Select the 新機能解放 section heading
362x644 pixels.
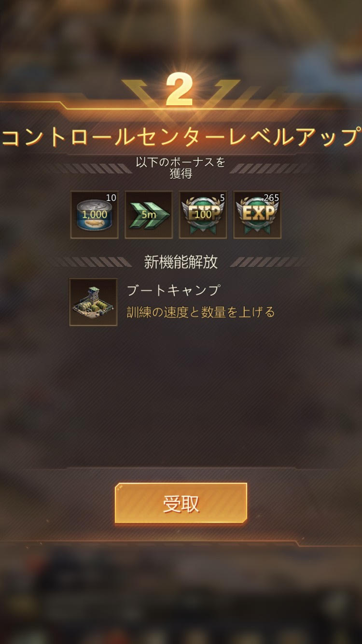click(181, 262)
